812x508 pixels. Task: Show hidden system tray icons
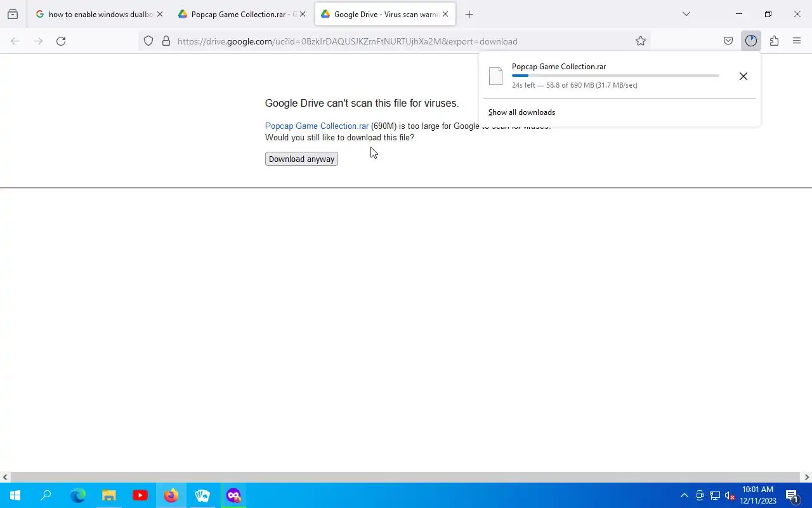point(684,495)
